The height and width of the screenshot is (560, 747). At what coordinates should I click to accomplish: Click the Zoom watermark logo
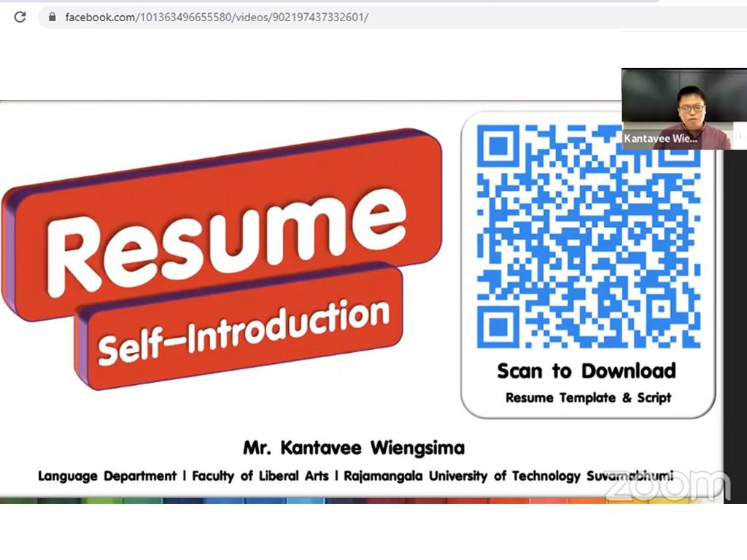[x=667, y=485]
